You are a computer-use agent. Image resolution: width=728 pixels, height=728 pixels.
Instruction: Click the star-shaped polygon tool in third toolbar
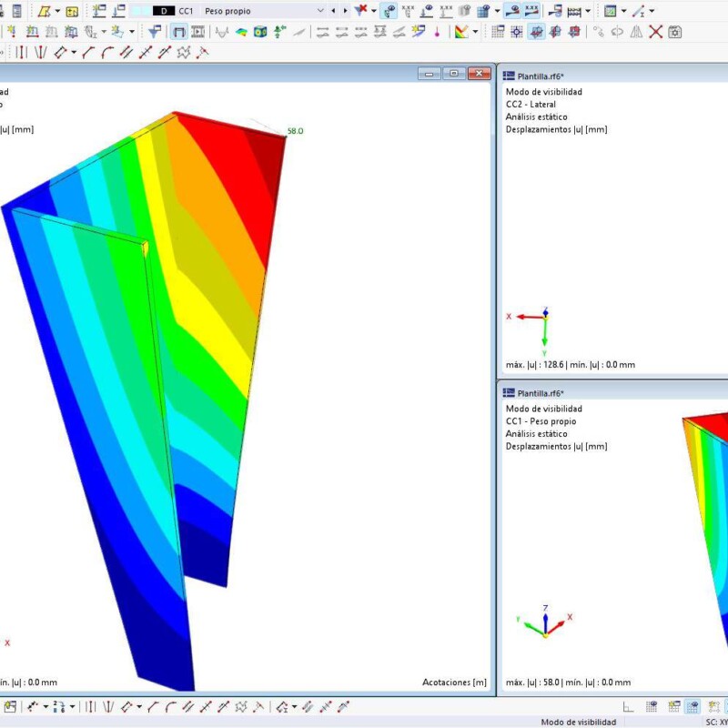tap(184, 53)
